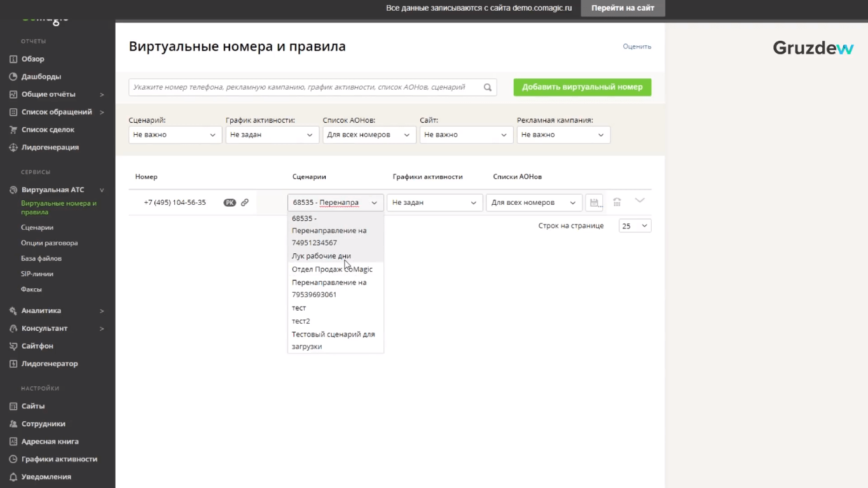Viewport: 868px width, 488px height.
Task: Click Добавить виртуальный номер button
Action: tap(582, 87)
